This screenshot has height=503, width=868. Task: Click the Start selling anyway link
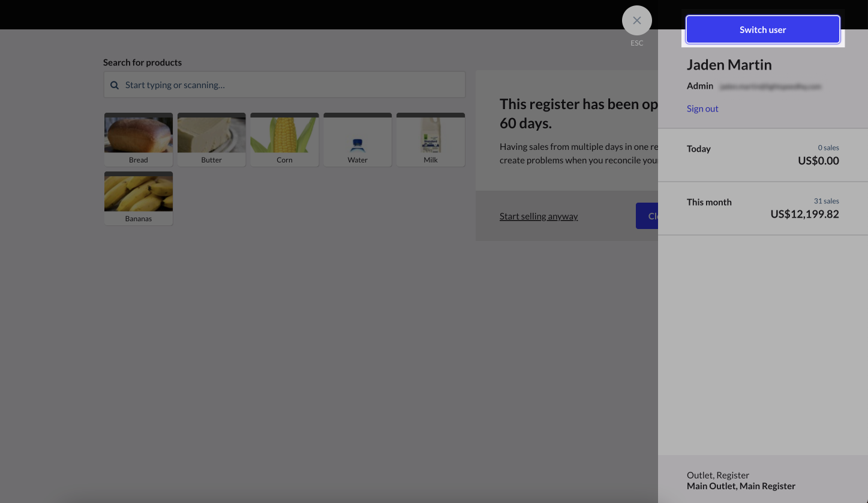[x=539, y=216]
